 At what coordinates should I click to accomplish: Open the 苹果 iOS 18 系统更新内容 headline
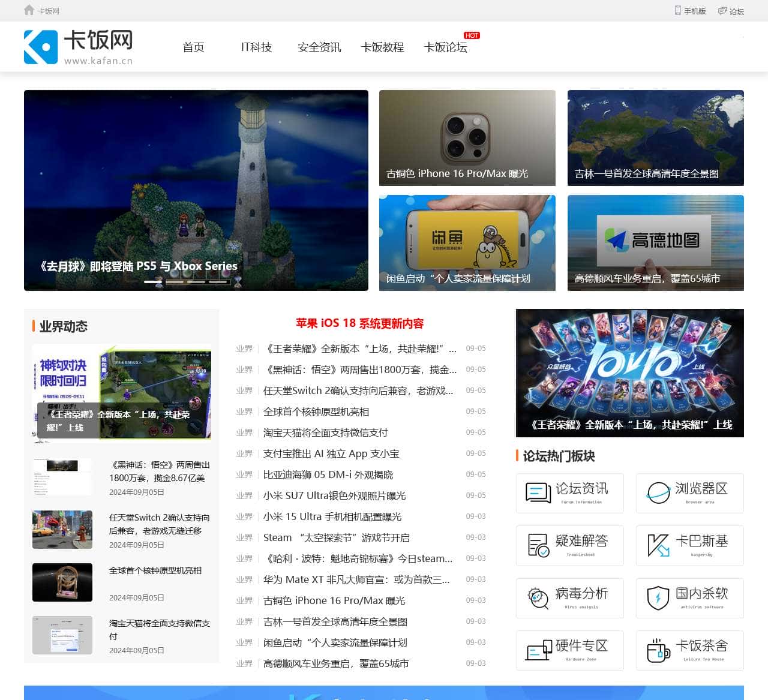tap(360, 323)
